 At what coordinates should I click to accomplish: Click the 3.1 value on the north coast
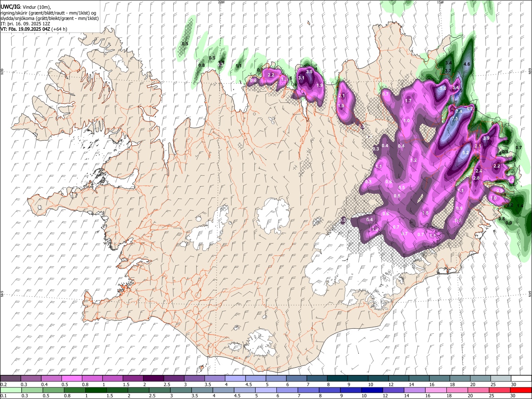[x=301, y=78]
